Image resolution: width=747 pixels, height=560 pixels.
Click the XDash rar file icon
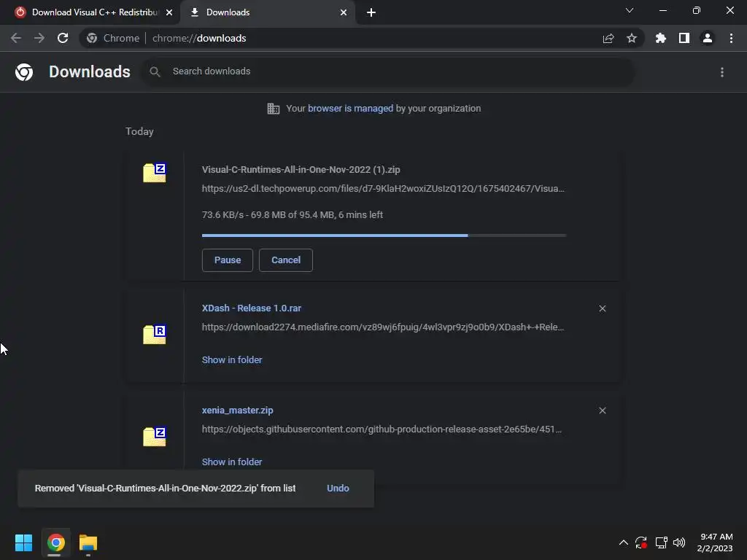tap(155, 334)
